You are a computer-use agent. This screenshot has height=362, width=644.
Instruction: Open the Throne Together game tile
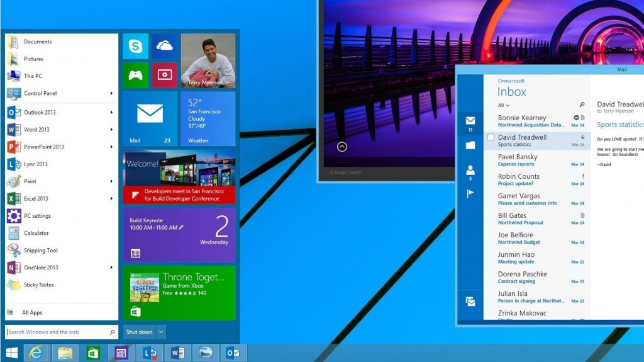coord(179,293)
